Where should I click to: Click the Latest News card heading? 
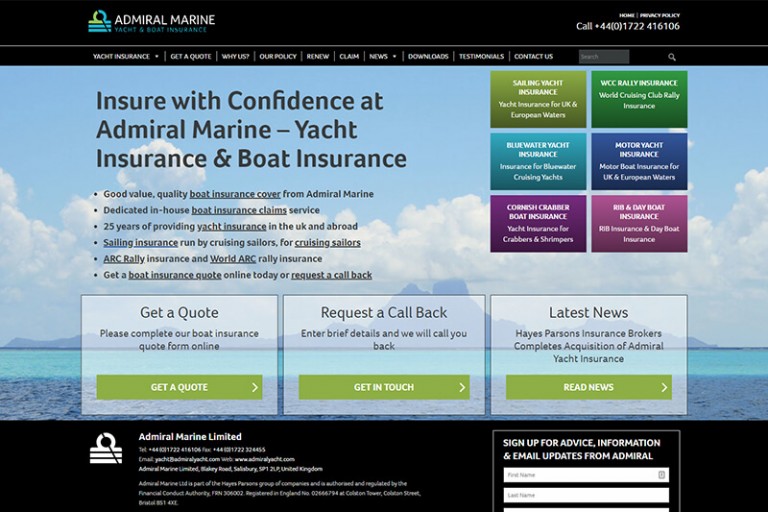tap(588, 313)
